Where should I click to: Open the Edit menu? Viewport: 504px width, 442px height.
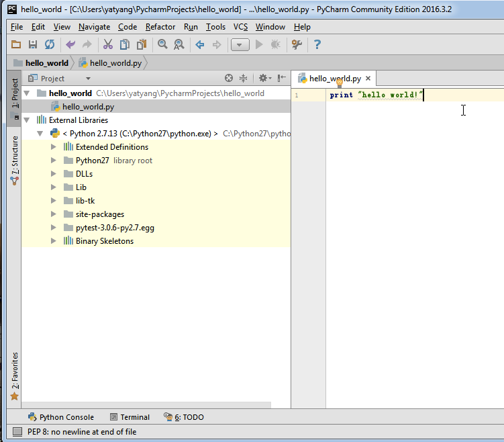38,27
